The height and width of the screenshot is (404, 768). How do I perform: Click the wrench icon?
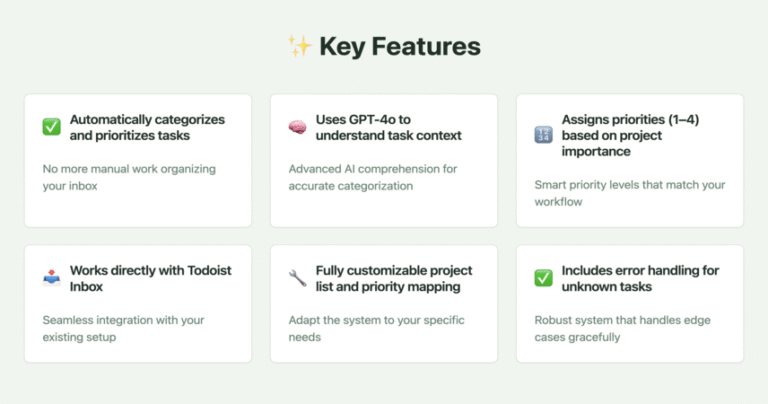(x=297, y=278)
